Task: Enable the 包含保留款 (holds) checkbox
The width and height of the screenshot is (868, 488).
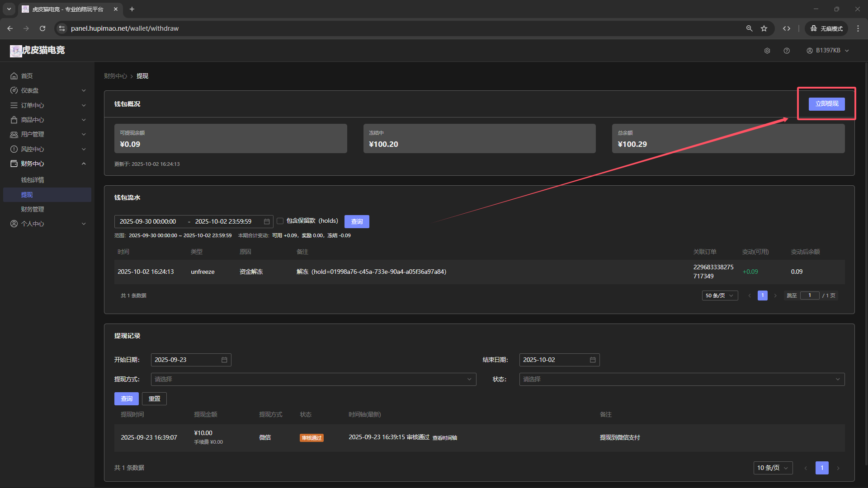Action: pos(280,221)
